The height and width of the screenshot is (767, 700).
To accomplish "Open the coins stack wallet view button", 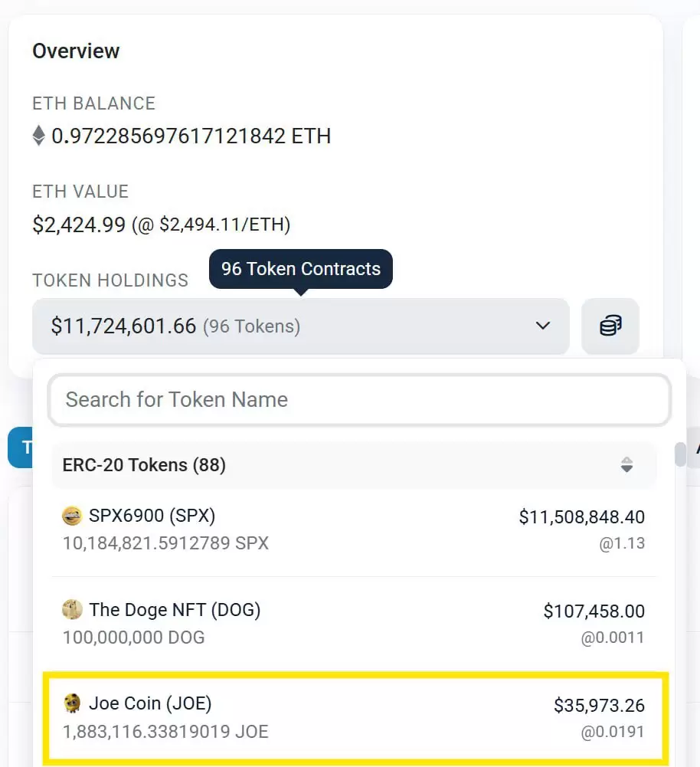I will (610, 326).
